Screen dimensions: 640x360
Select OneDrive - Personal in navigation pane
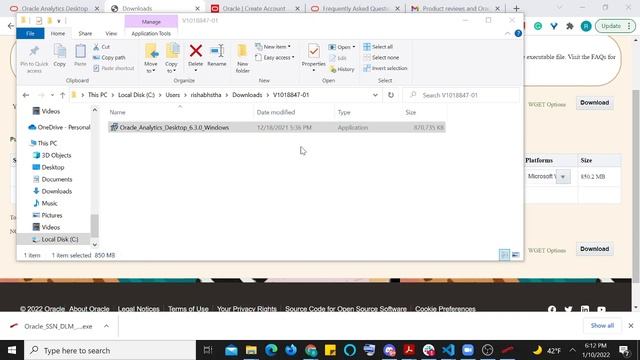click(x=59, y=127)
